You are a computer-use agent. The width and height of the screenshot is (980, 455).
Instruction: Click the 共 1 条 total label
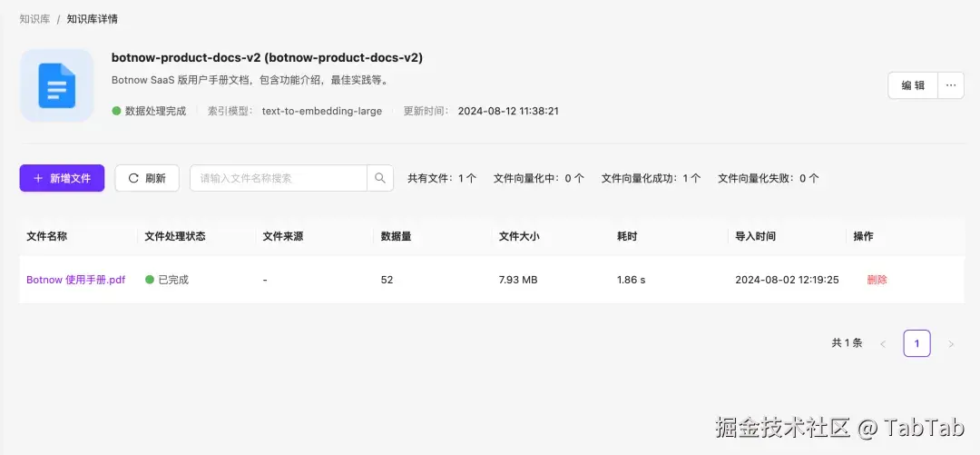847,343
